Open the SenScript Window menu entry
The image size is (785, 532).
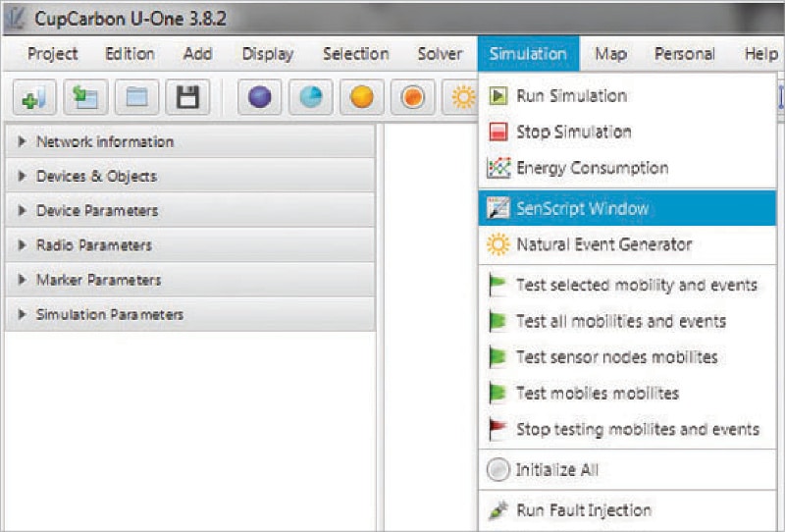tap(627, 208)
